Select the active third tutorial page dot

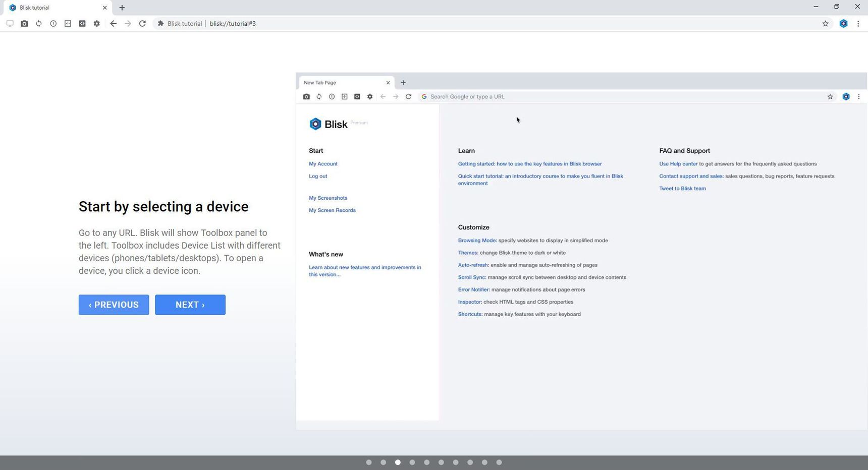click(x=398, y=462)
